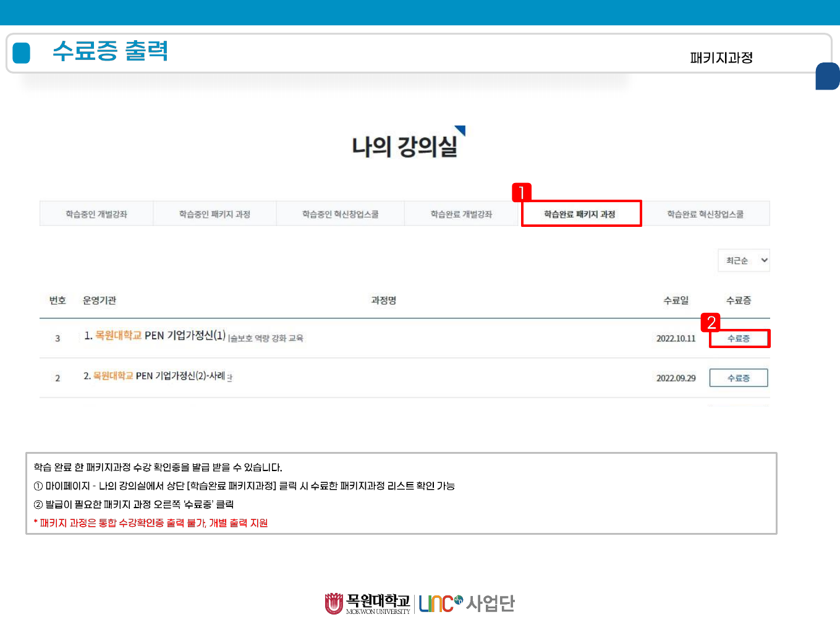Click the red number 1 marker
Screen dimensions: 840x630
(x=521, y=192)
